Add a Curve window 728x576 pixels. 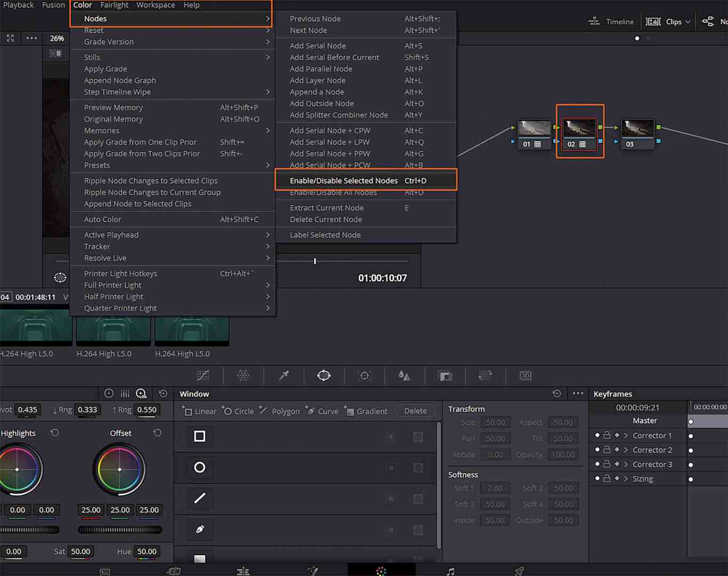[322, 411]
